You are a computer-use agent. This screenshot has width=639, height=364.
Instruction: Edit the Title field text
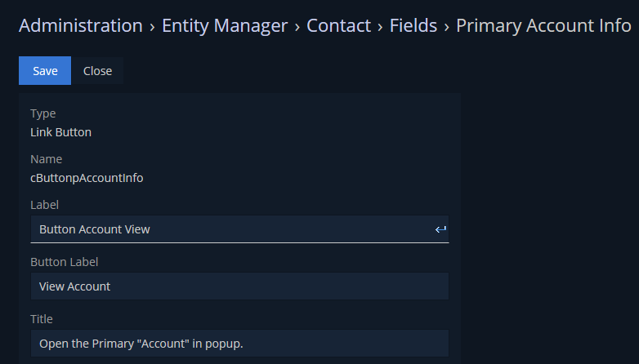point(239,344)
